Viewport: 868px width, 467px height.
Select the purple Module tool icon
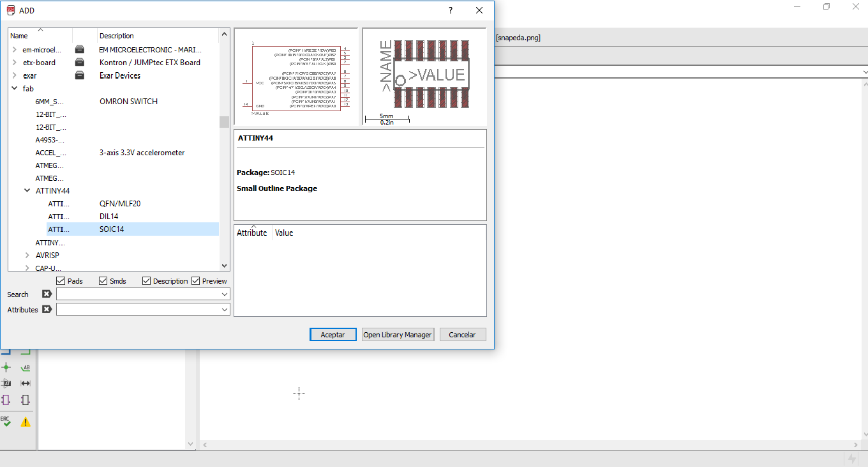click(x=6, y=400)
